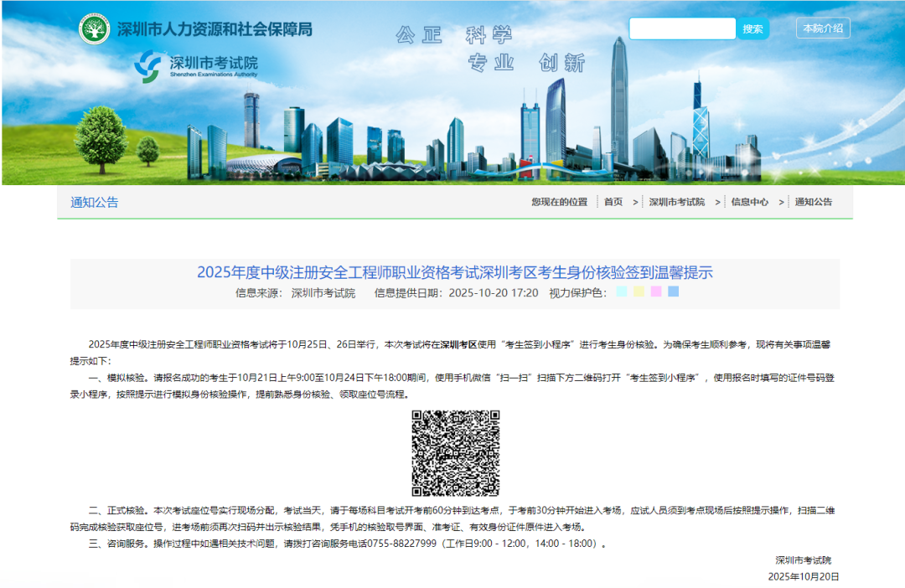Select 通知公告 in the breadcrumb trail
Screen dimensions: 905x588
[x=814, y=202]
